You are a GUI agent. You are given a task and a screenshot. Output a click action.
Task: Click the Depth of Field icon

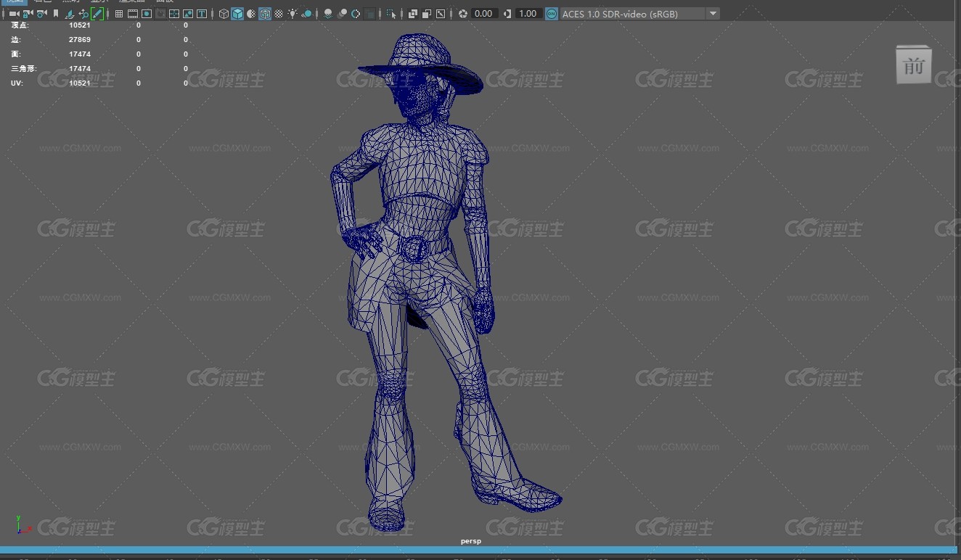click(369, 14)
